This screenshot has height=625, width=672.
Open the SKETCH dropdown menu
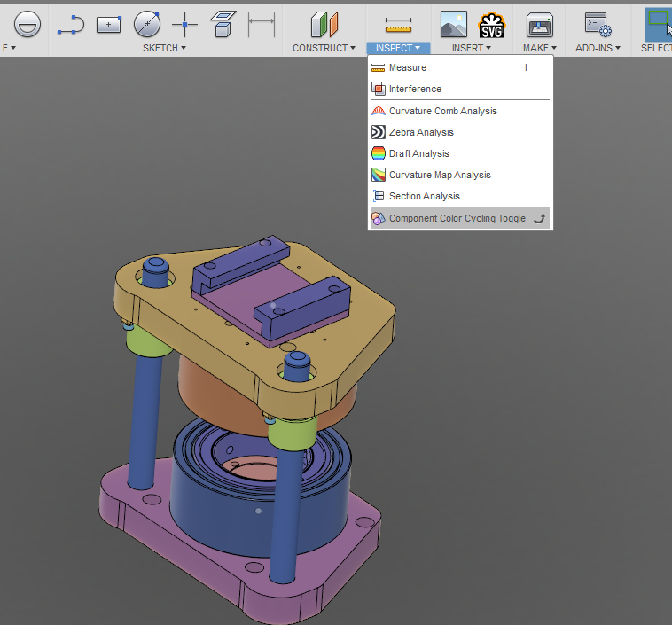tap(164, 48)
